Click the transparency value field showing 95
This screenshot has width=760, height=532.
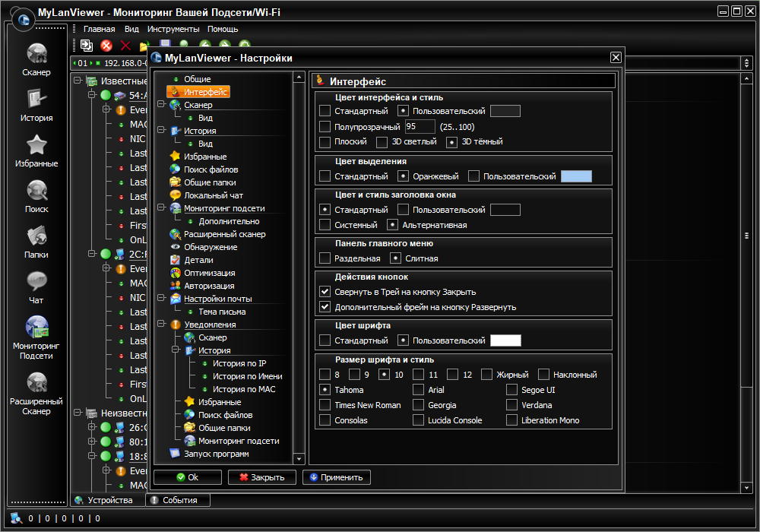pyautogui.click(x=420, y=127)
